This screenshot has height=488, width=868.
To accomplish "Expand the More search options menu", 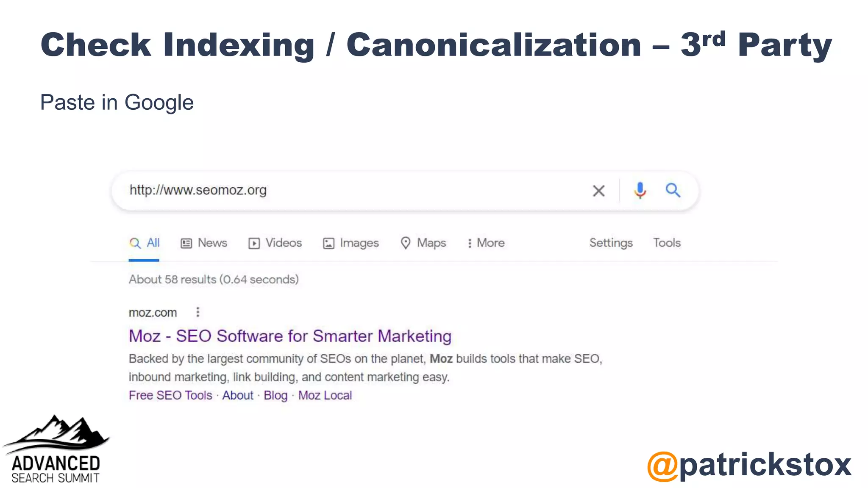I will pyautogui.click(x=486, y=243).
